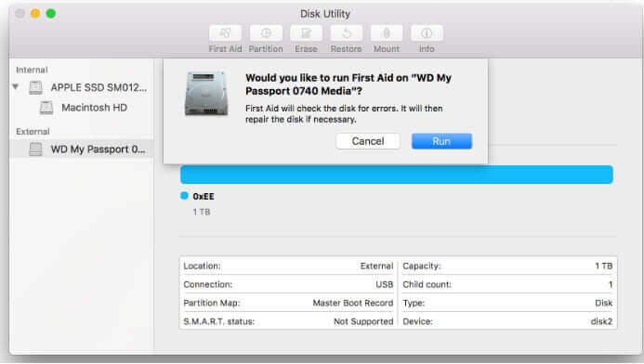Cancel the First Aid dialog
This screenshot has width=644, height=364.
click(x=368, y=141)
